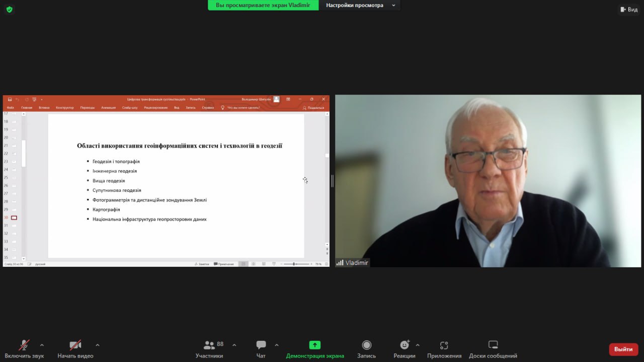Click the Undo icon in Quick Access Toolbar

pyautogui.click(x=18, y=99)
